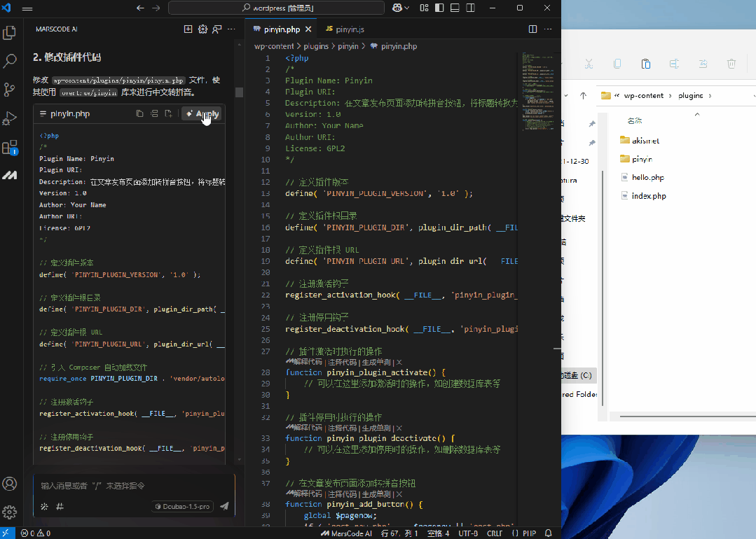Expand chevron after plugins in Explorer address bar

pos(710,95)
